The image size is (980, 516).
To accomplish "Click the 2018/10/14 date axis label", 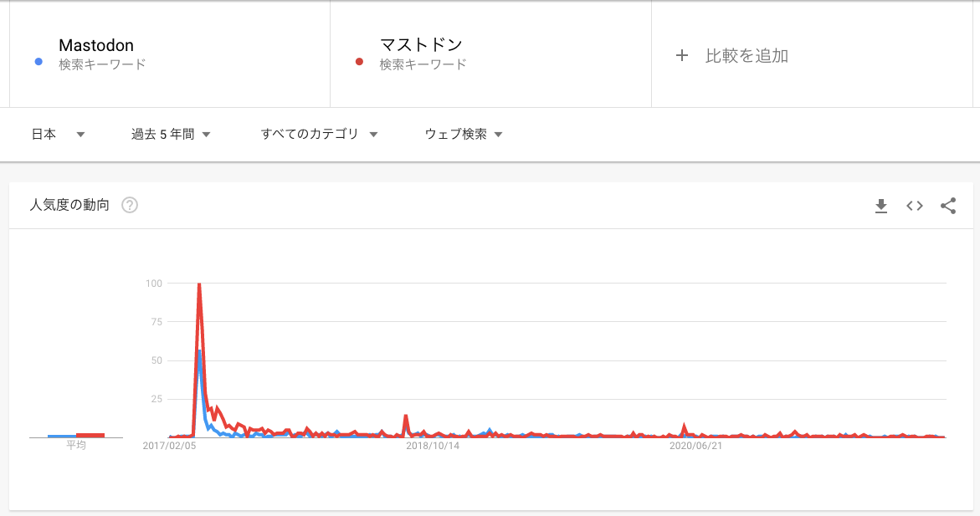I will pos(433,446).
